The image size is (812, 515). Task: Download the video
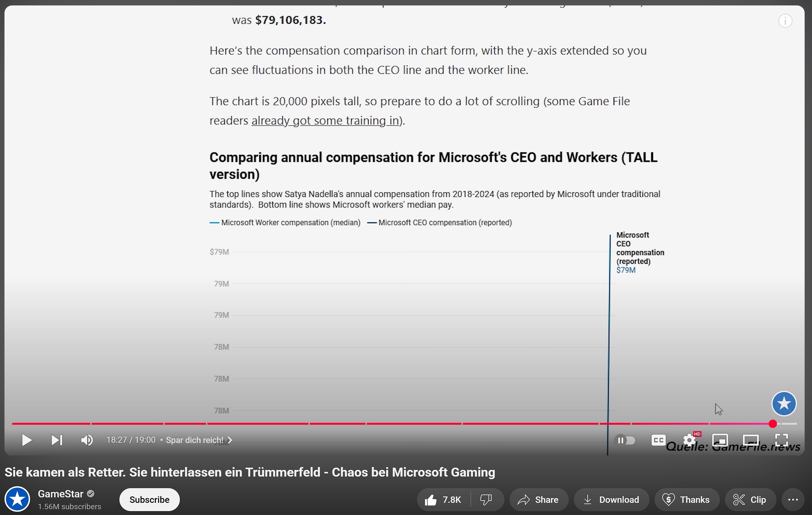611,500
